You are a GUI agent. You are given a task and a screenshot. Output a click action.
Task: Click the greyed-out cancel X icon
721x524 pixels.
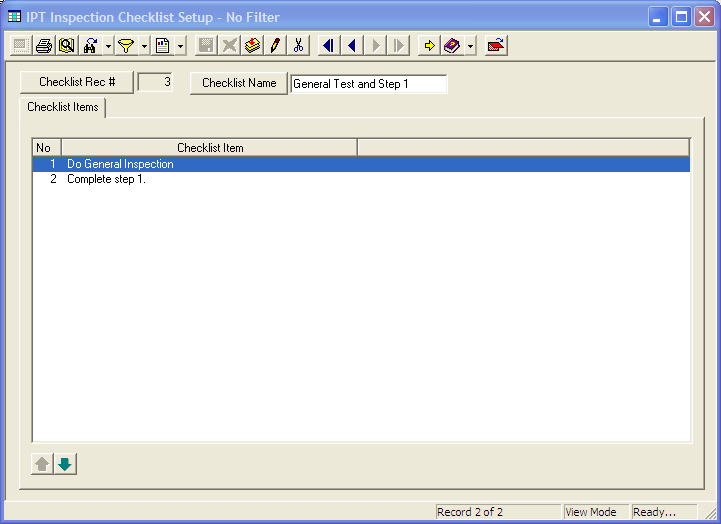click(x=229, y=46)
